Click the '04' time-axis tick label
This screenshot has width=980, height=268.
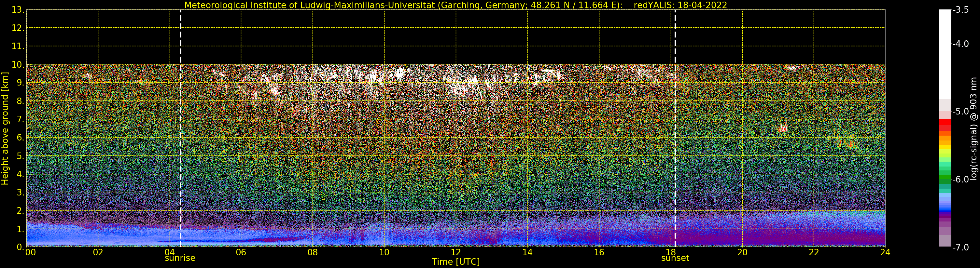coord(170,252)
